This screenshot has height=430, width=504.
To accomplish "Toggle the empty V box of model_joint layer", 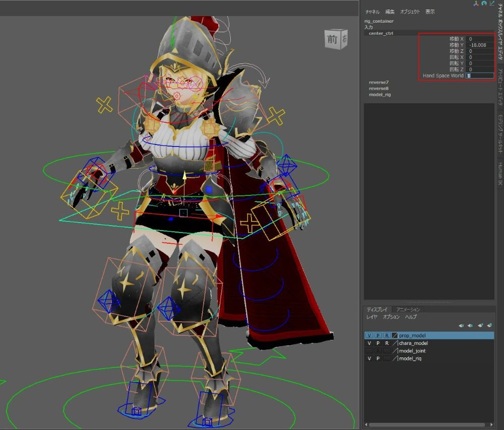I will [369, 350].
